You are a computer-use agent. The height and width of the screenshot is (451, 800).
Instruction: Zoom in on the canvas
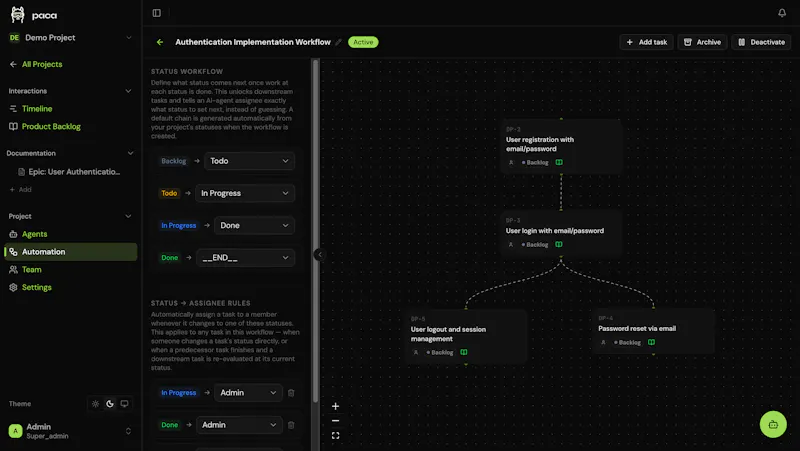click(x=335, y=406)
